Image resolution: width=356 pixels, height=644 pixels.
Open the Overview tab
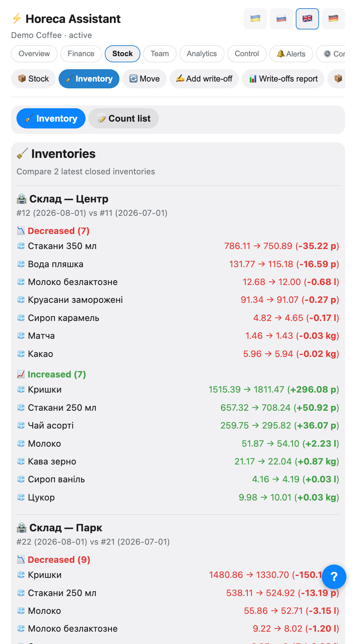(x=34, y=54)
